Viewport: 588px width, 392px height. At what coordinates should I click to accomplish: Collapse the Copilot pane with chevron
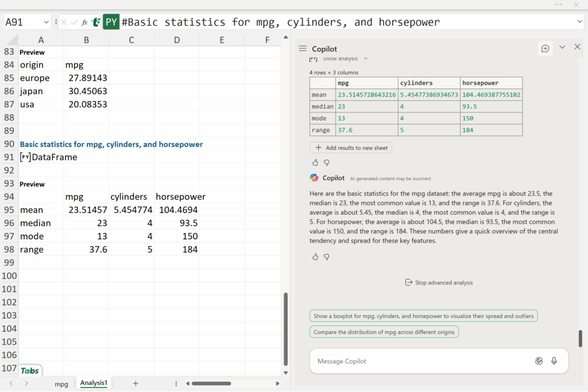click(562, 47)
